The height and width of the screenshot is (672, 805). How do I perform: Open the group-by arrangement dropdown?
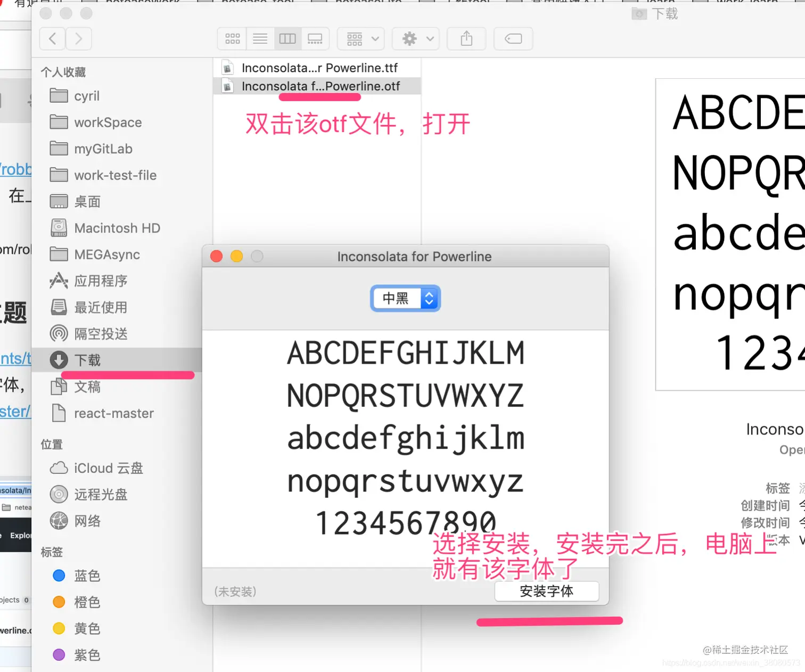click(x=362, y=38)
